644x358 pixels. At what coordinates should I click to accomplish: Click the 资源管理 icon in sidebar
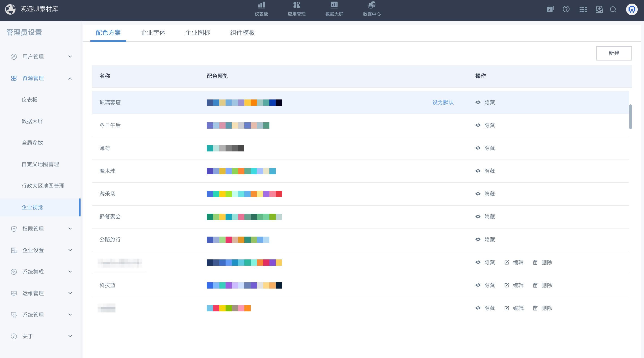click(x=14, y=78)
